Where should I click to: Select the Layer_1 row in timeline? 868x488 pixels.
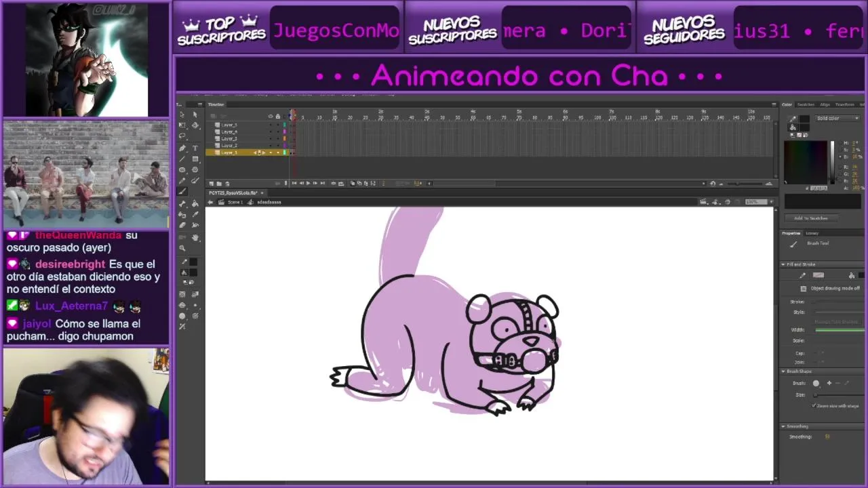point(248,152)
